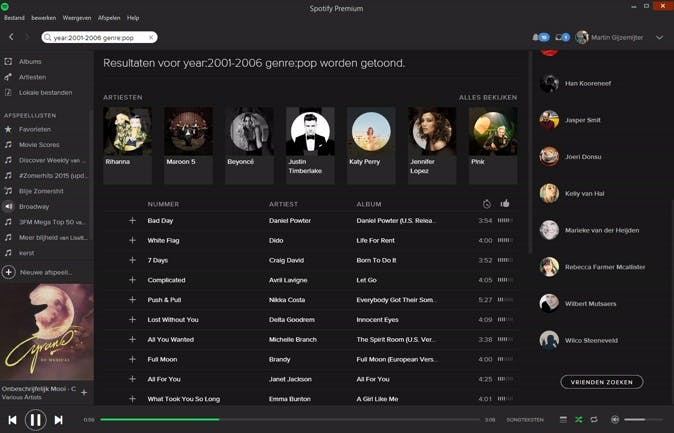Viewport: 674px width, 433px height.
Task: Add Lost Without You with plus icon
Action: (x=132, y=319)
